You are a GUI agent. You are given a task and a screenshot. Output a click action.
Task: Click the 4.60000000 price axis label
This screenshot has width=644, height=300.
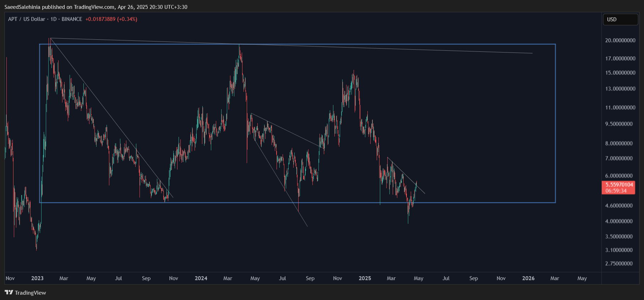click(x=619, y=206)
